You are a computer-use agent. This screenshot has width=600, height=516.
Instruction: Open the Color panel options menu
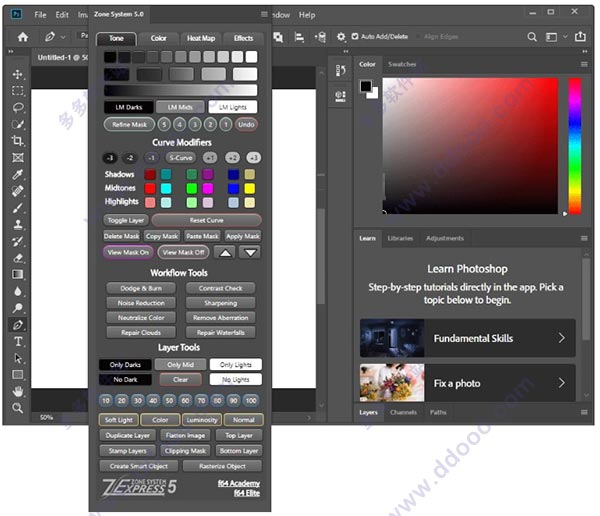point(584,64)
